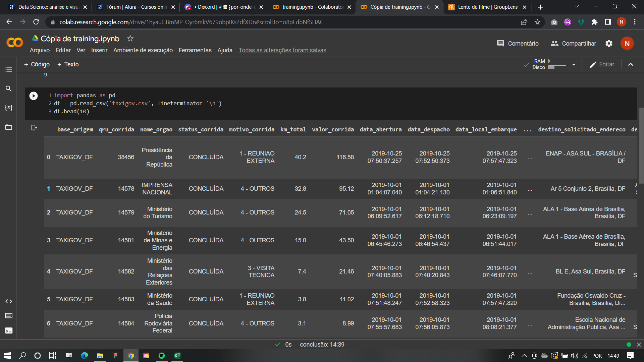Select valor_corrida value 116.58
644x362 pixels.
345,157
